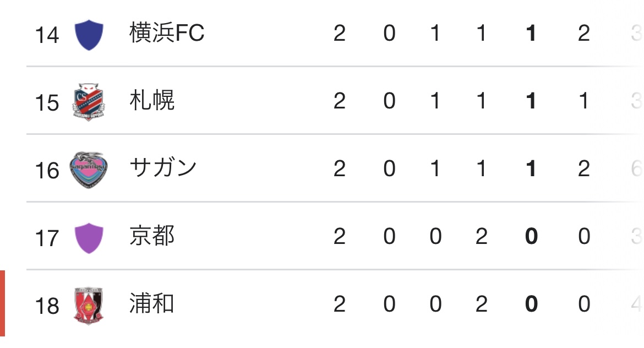This screenshot has width=644, height=348.
Task: Click the 京都 purple shield crest
Action: (x=89, y=238)
